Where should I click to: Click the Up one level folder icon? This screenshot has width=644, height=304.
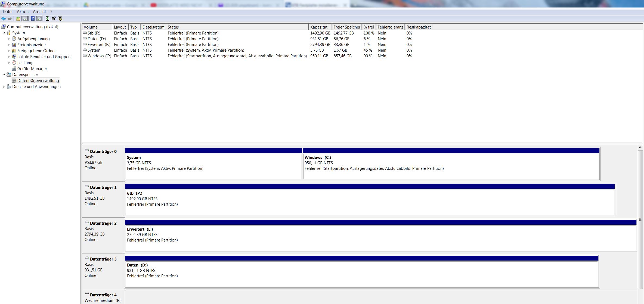tap(18, 18)
